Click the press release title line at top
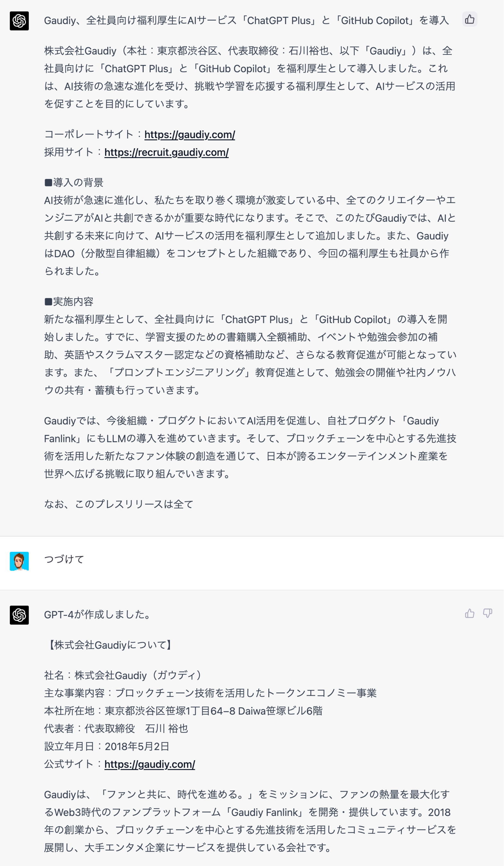The image size is (504, 866). [x=246, y=21]
